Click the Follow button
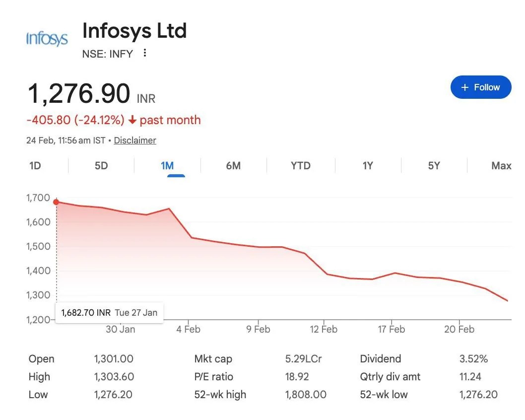 click(x=480, y=87)
